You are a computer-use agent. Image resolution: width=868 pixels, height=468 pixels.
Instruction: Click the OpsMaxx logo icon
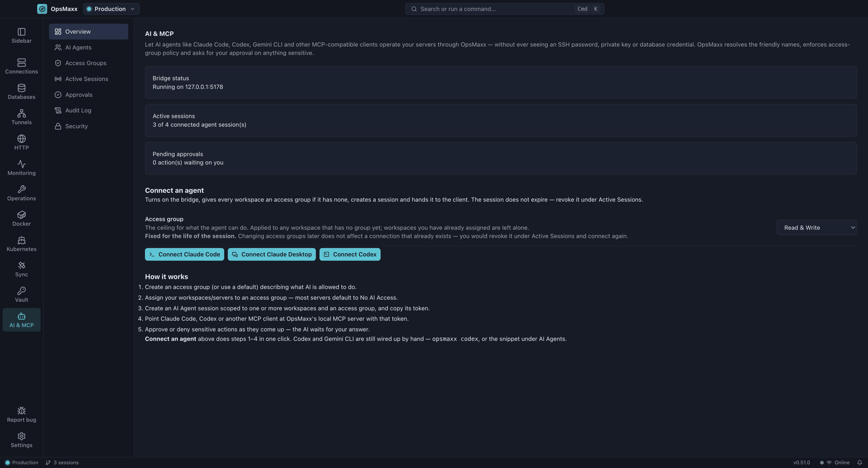(x=42, y=9)
